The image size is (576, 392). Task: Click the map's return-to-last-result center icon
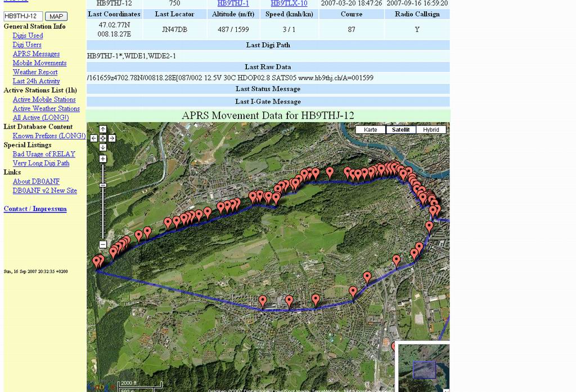click(103, 138)
